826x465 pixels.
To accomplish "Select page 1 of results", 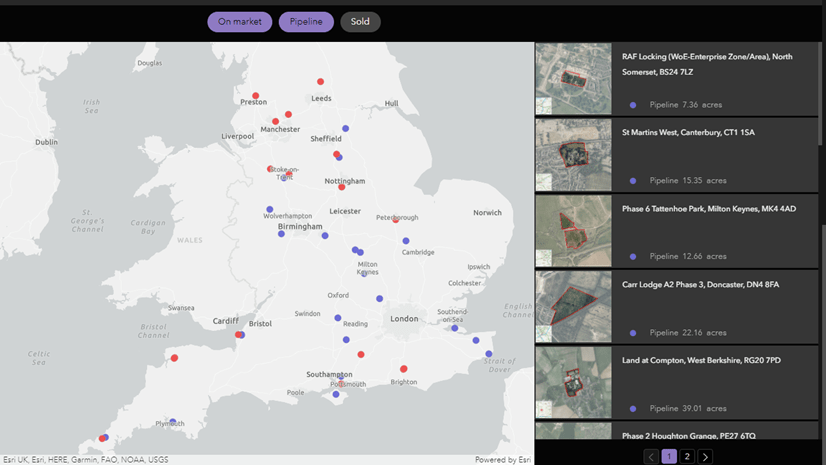I will pos(669,457).
